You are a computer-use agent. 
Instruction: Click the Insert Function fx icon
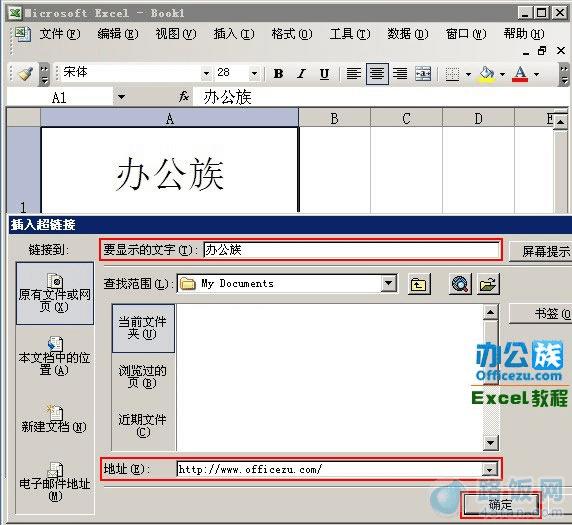pyautogui.click(x=183, y=97)
